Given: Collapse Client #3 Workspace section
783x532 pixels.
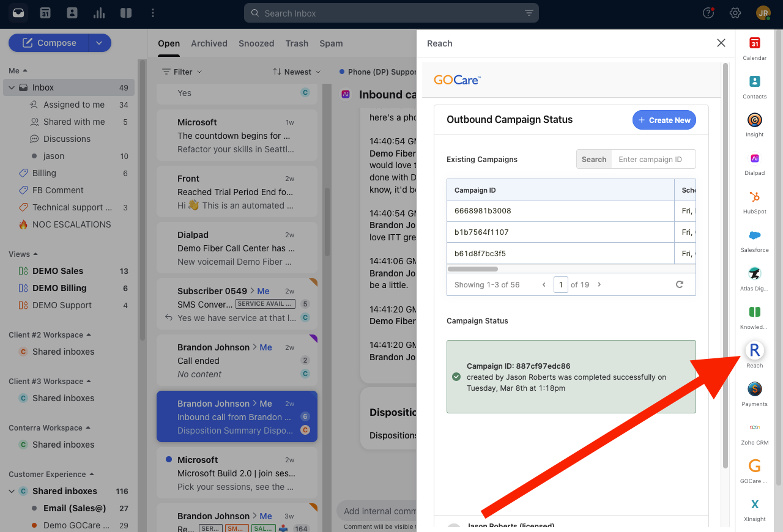Looking at the screenshot, I should point(50,381).
